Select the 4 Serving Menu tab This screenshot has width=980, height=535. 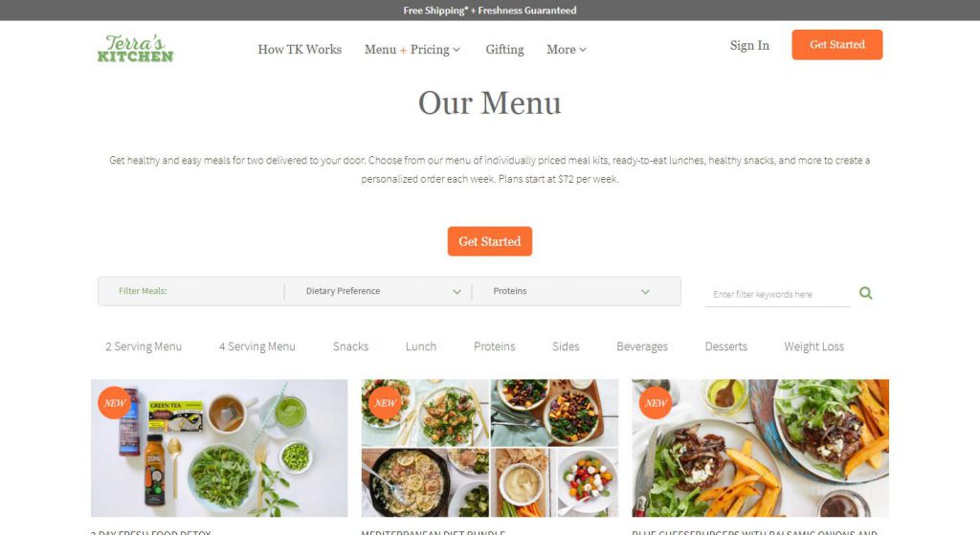click(x=257, y=346)
